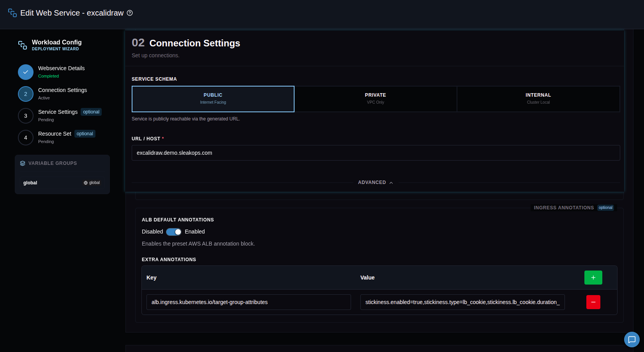This screenshot has height=352, width=644.
Task: Jump to the Service Settings step
Action: click(58, 112)
